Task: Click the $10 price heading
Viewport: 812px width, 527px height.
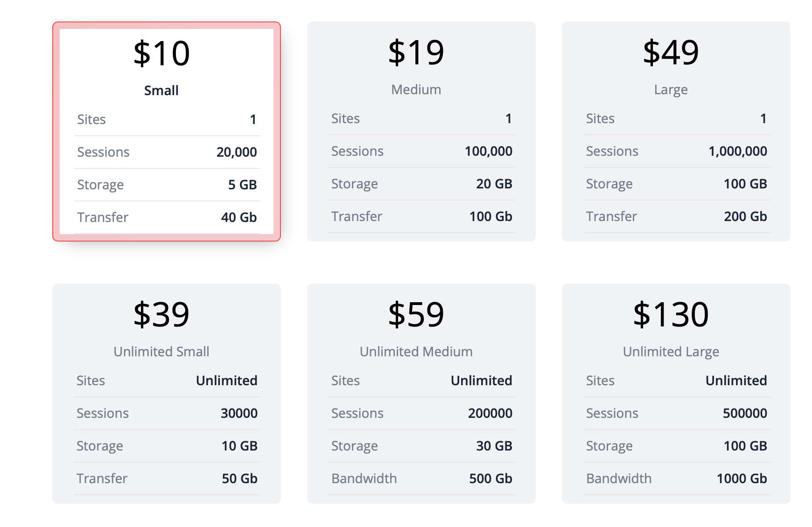Action: coord(161,53)
